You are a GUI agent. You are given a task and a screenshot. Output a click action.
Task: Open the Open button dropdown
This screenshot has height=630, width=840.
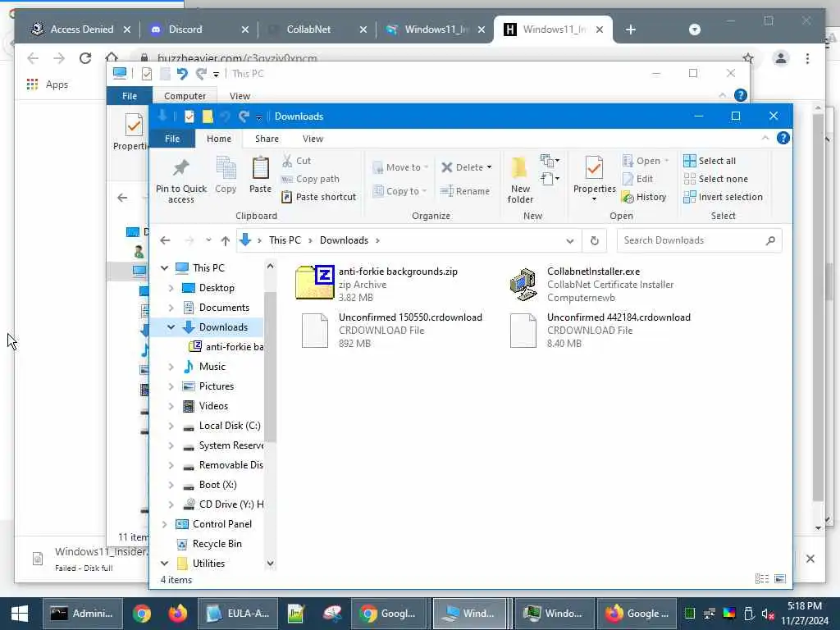[x=666, y=161]
